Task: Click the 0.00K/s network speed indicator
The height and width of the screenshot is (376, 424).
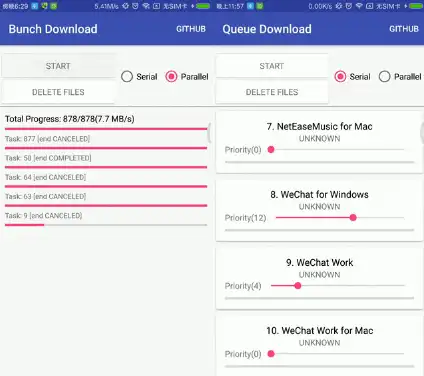Action: (320, 6)
